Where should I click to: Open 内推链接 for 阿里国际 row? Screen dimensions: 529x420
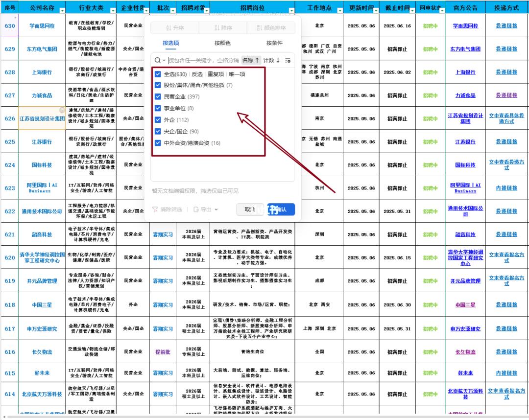(x=506, y=188)
